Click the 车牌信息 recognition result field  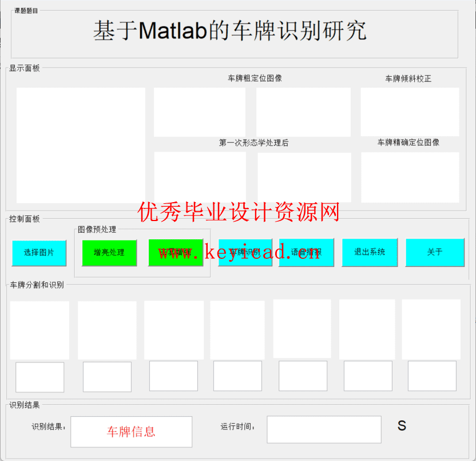[132, 432]
